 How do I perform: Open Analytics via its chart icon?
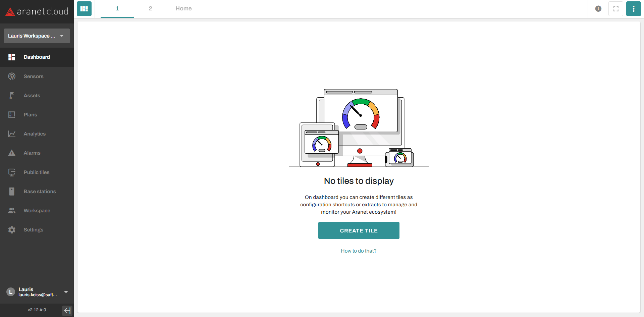pos(12,134)
